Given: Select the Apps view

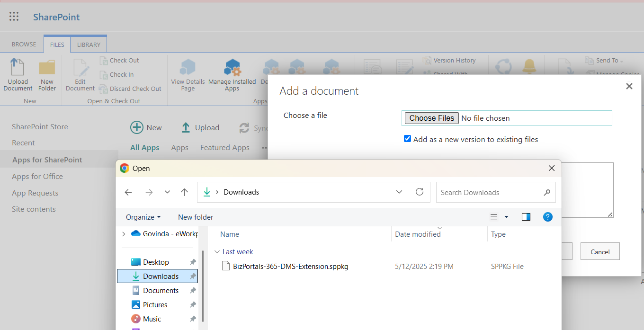Looking at the screenshot, I should (x=180, y=148).
